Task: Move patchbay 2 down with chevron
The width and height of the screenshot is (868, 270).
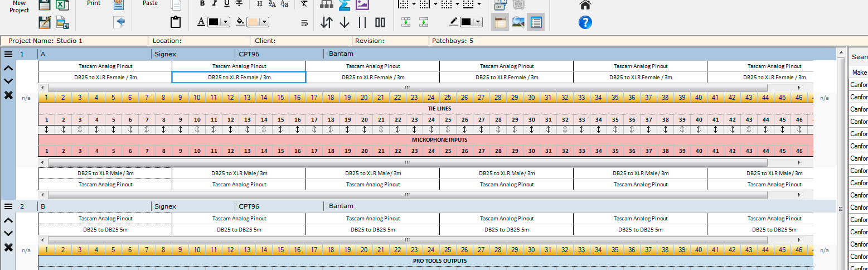Action: (8, 233)
